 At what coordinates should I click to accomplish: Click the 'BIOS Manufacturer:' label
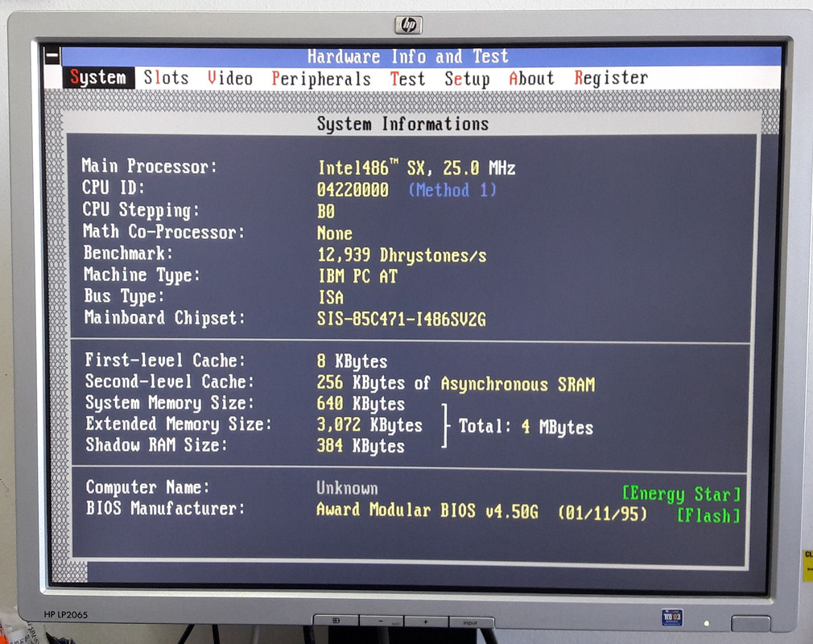click(165, 508)
